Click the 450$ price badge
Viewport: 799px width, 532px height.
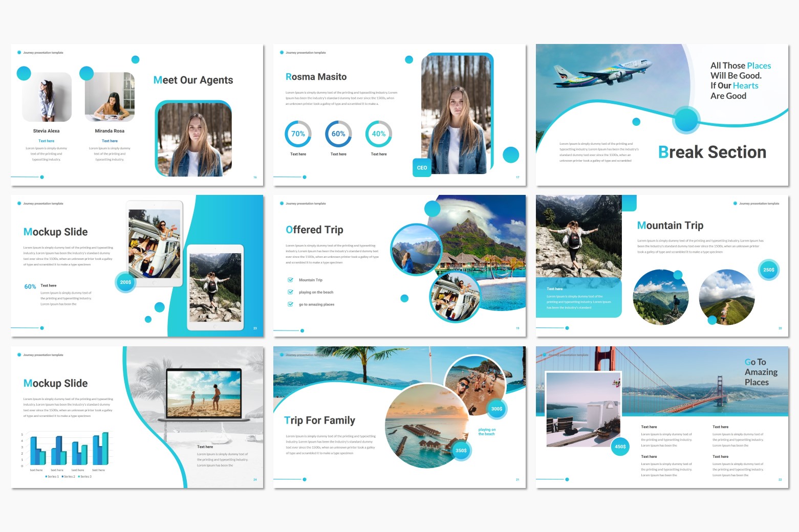coord(620,447)
